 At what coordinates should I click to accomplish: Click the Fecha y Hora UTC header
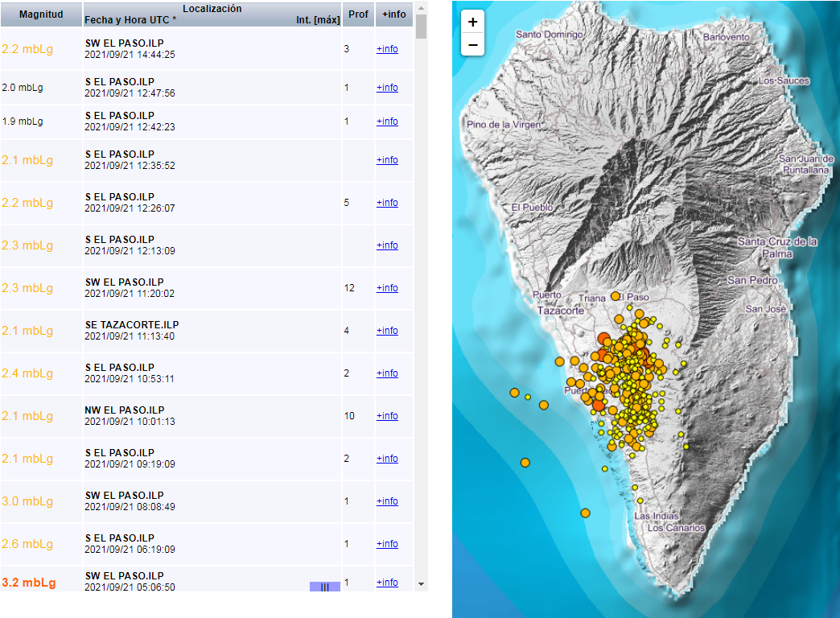(130, 20)
